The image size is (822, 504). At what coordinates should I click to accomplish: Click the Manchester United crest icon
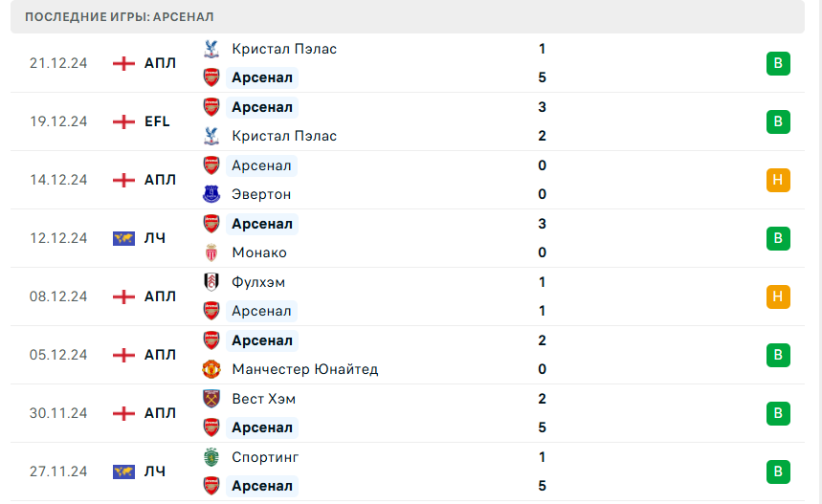tap(211, 369)
